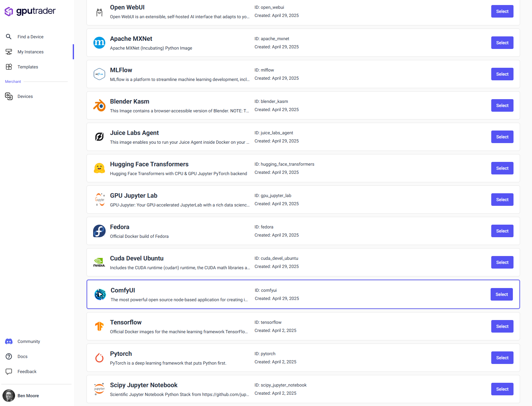
Task: Select the MLFlow template
Action: 502,74
